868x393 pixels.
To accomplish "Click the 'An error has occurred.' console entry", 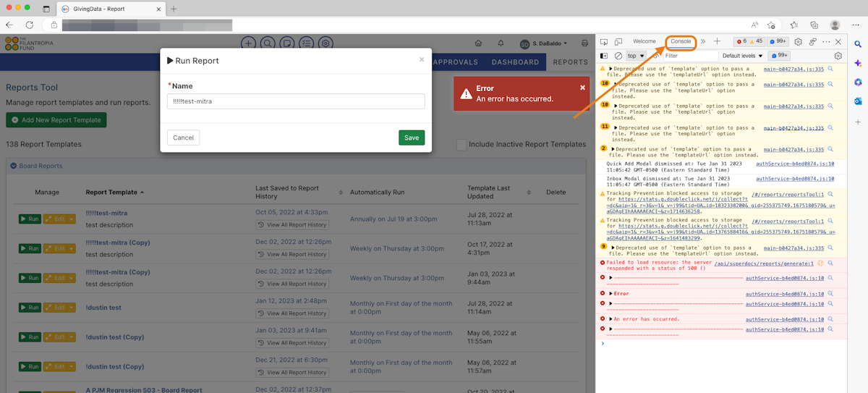I will [647, 318].
